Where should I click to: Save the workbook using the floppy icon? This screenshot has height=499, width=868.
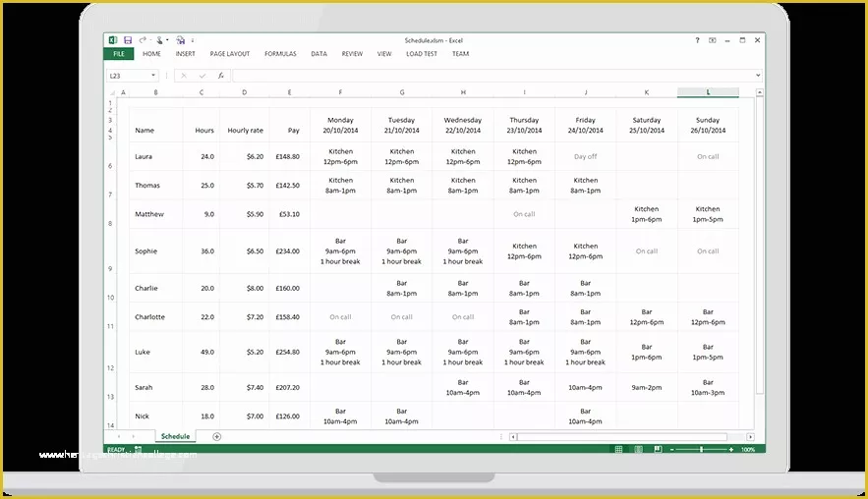[x=128, y=40]
